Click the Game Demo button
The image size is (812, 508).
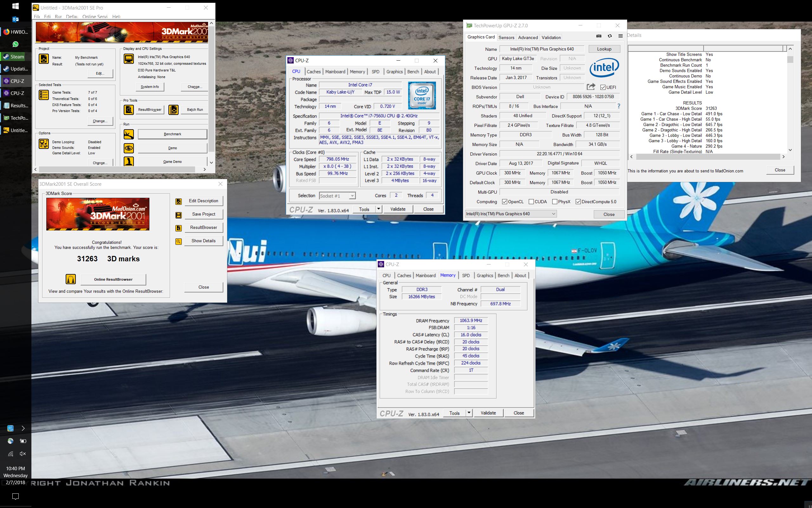173,162
